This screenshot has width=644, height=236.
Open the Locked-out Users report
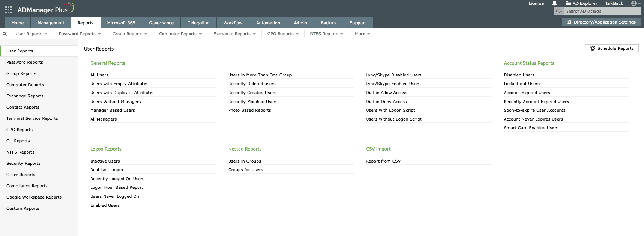pyautogui.click(x=522, y=84)
